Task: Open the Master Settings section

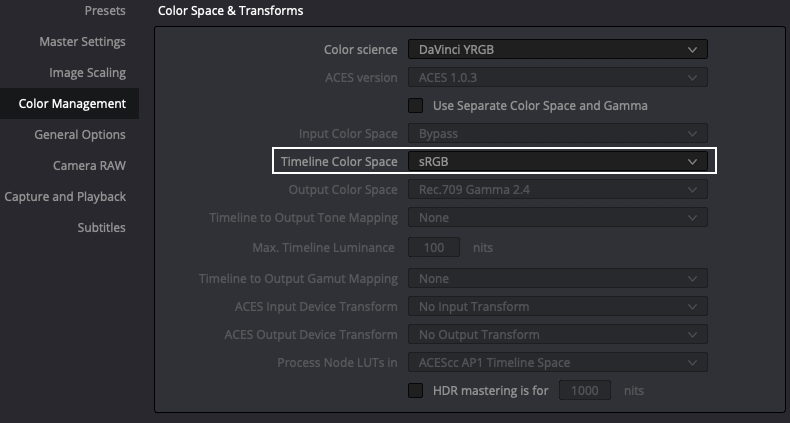Action: (82, 42)
